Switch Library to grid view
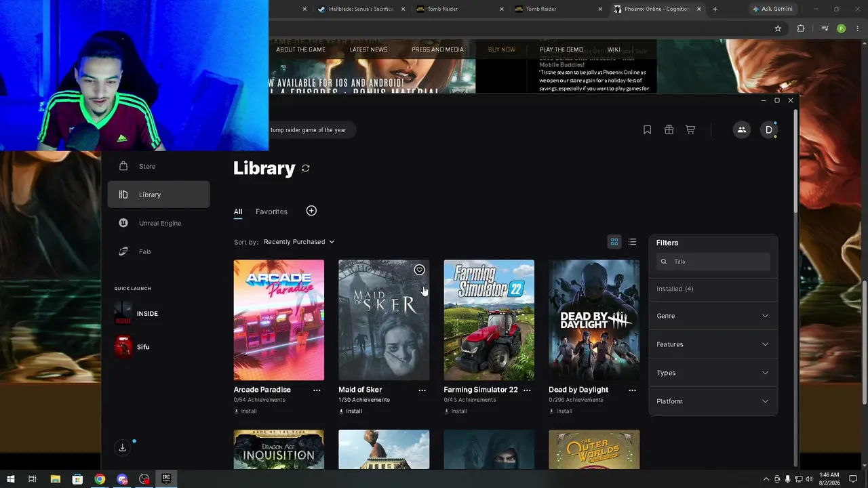Image resolution: width=868 pixels, height=488 pixels. coord(614,242)
